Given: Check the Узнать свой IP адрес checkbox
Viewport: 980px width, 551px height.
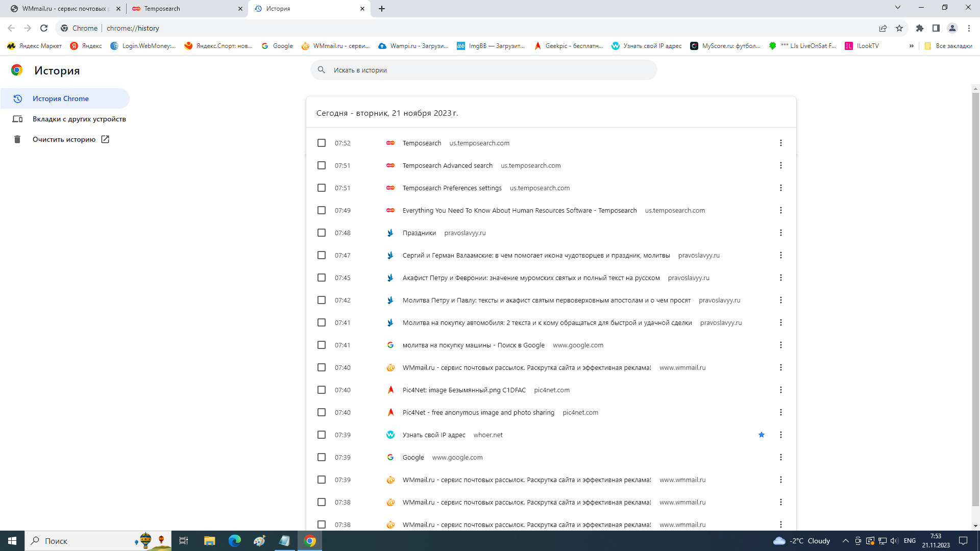Looking at the screenshot, I should (x=322, y=435).
